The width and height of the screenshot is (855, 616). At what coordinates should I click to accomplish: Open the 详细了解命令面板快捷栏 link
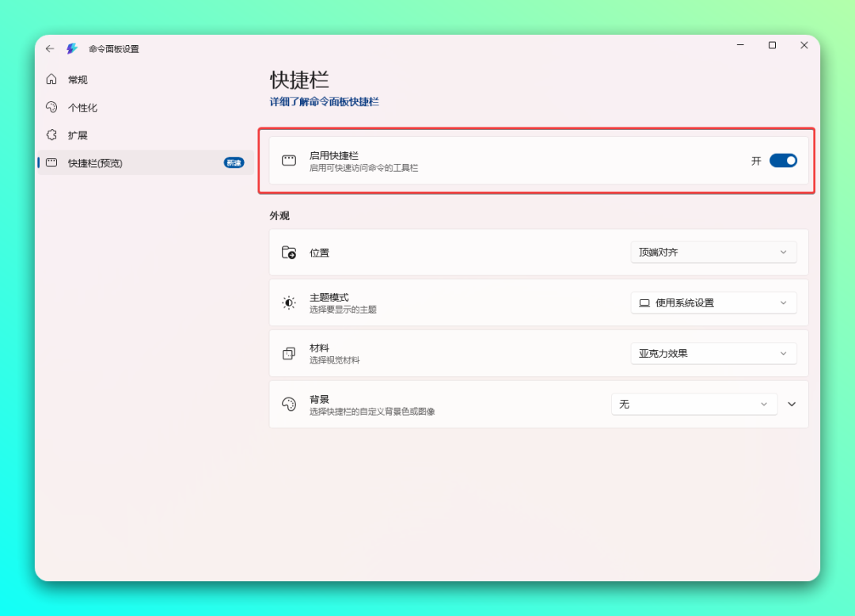pos(325,102)
